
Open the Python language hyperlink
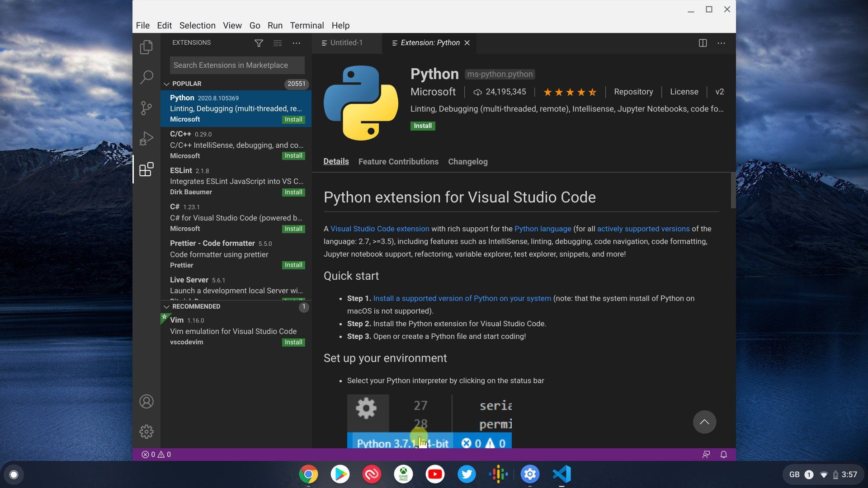coord(543,228)
